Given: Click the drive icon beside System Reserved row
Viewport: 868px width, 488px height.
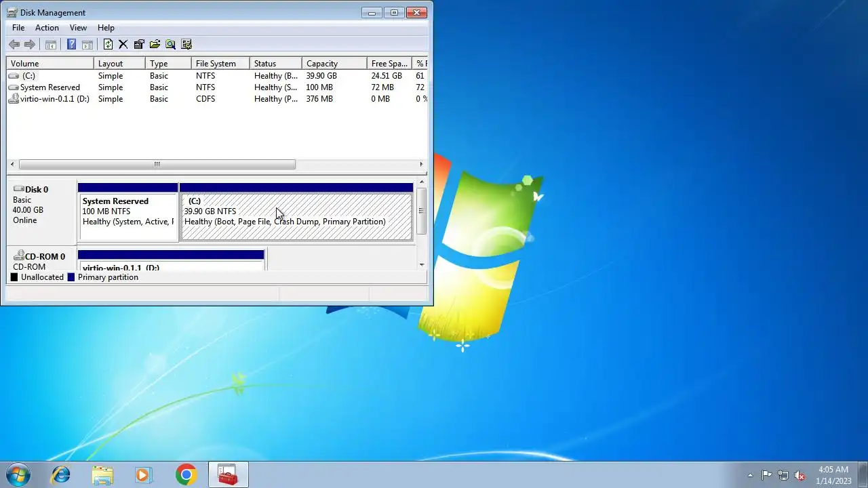Looking at the screenshot, I should pyautogui.click(x=14, y=87).
